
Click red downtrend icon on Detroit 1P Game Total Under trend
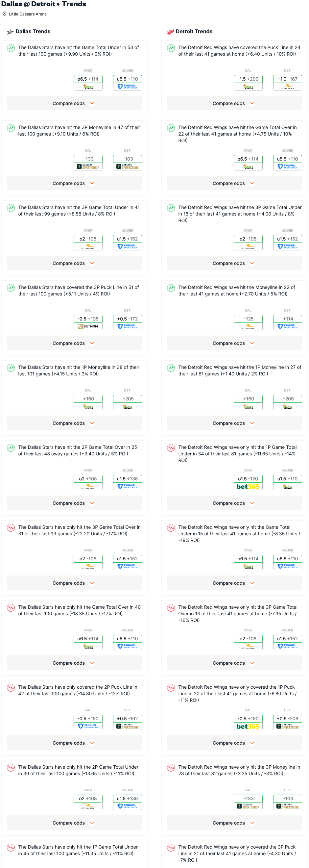tap(171, 448)
